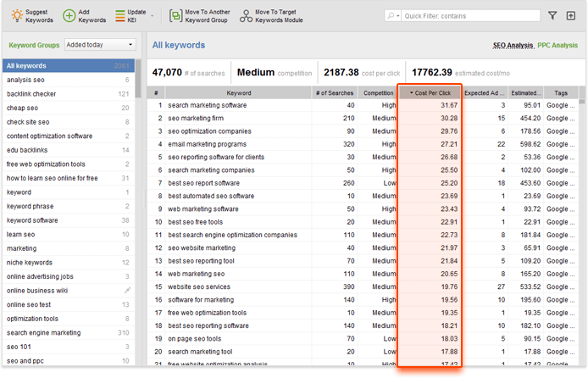
Task: Click the export icon in the toolbar
Action: (x=571, y=16)
